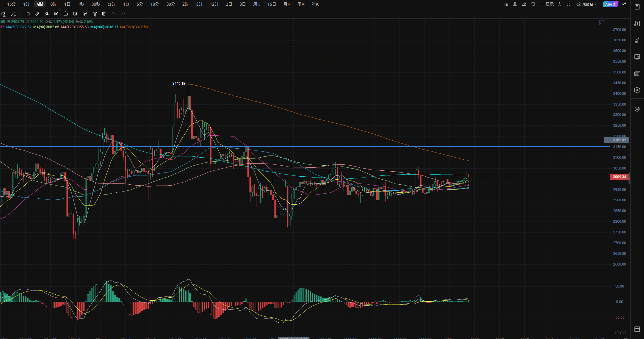Click the trash delete drawings icon

(104, 14)
